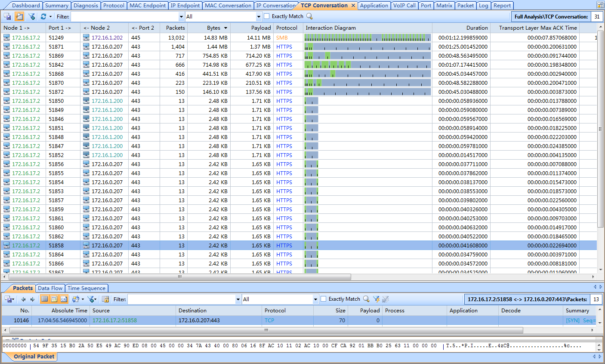Select packet row No. 10146
The height and width of the screenshot is (364, 605).
299,320
